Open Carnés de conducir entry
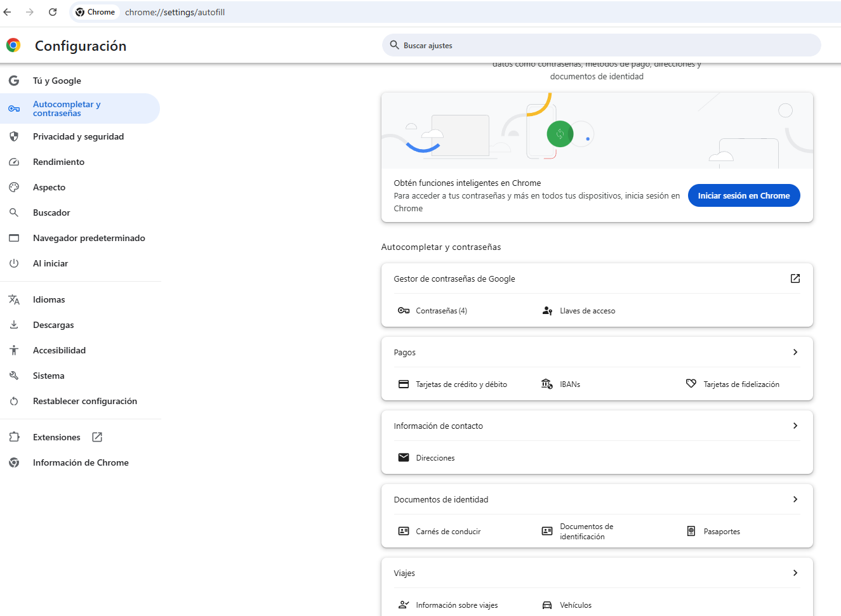 tap(448, 532)
